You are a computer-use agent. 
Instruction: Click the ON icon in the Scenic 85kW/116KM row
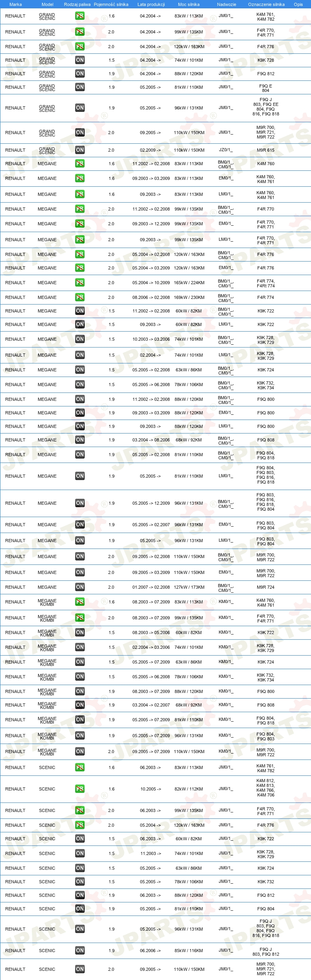click(80, 951)
